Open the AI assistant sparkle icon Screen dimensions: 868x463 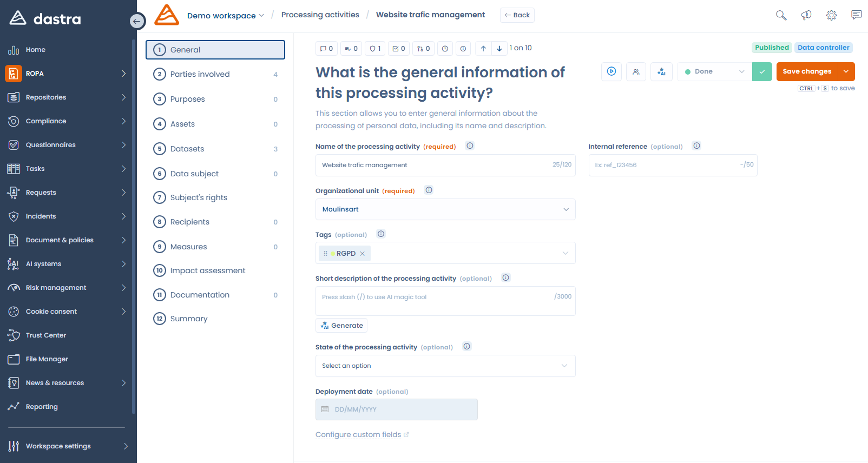click(x=661, y=71)
